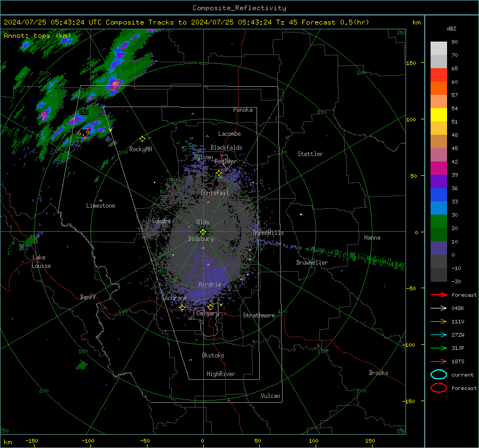
Task: Click the Lake Louise label
Action: pos(41,262)
